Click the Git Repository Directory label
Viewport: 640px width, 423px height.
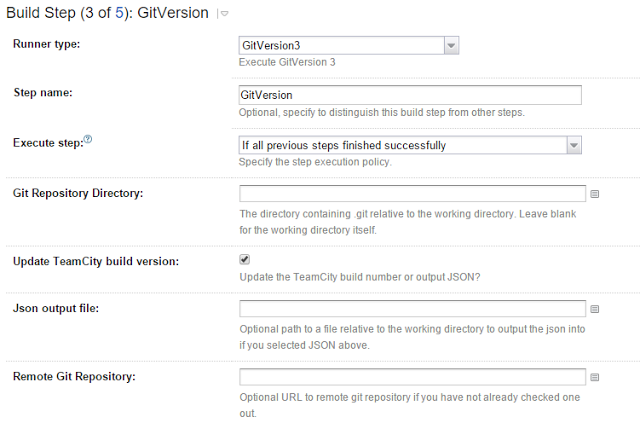coord(78,193)
